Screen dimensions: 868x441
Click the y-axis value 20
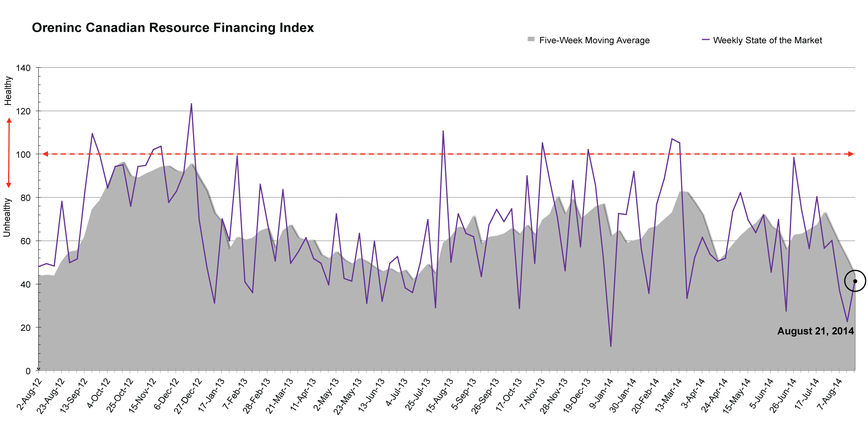[x=26, y=328]
